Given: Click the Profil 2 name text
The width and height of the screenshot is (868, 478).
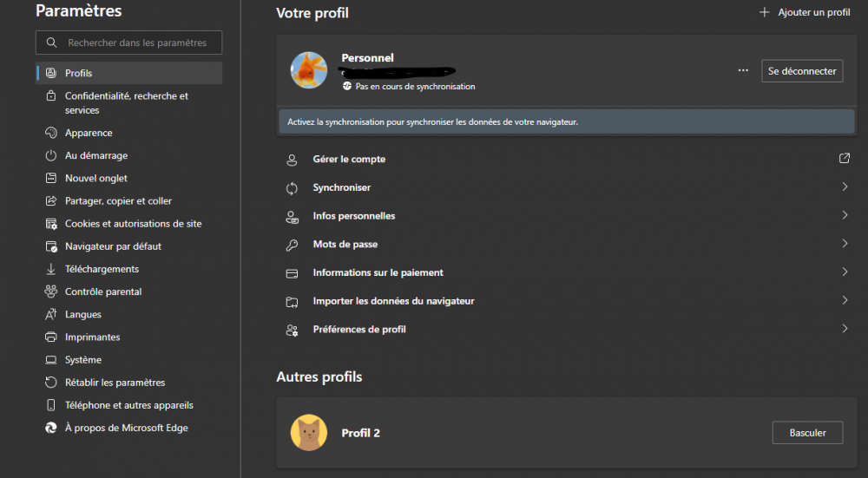Looking at the screenshot, I should point(361,433).
